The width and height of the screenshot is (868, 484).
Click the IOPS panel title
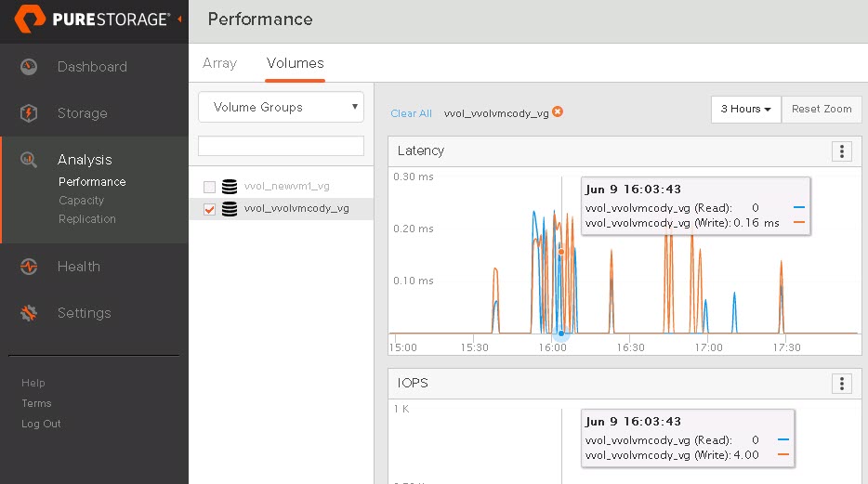pyautogui.click(x=413, y=383)
